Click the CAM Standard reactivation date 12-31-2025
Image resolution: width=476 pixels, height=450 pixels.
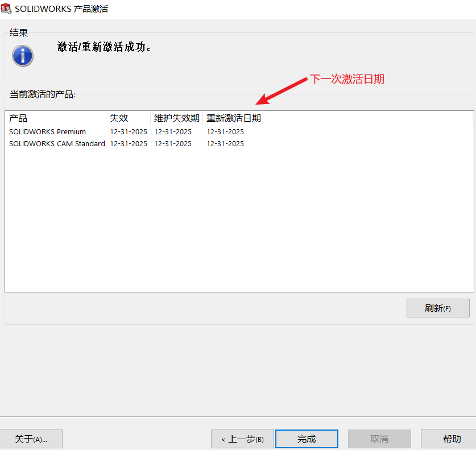click(x=225, y=143)
